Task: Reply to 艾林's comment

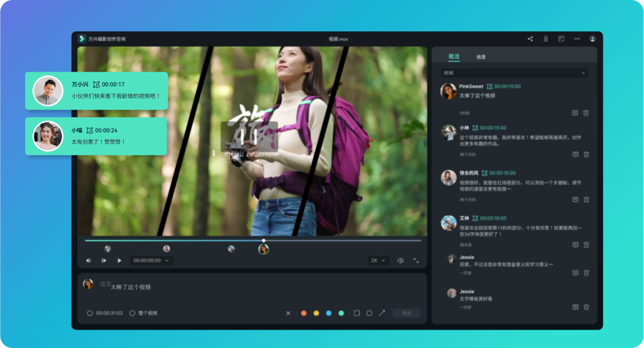Action: pos(575,245)
